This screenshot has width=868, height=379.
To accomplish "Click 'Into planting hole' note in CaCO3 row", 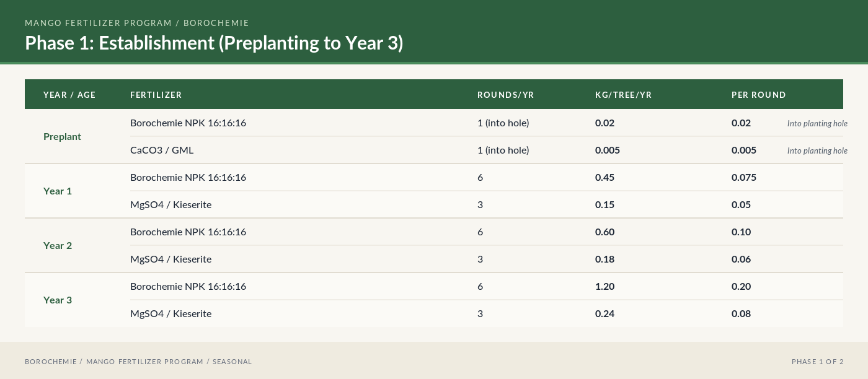I will coord(817,150).
